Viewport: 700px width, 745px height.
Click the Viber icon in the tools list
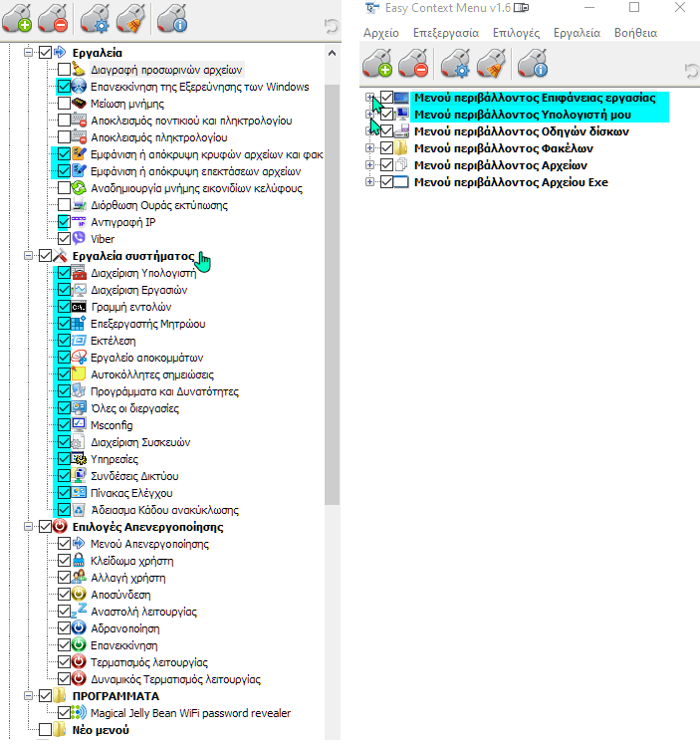pyautogui.click(x=79, y=238)
